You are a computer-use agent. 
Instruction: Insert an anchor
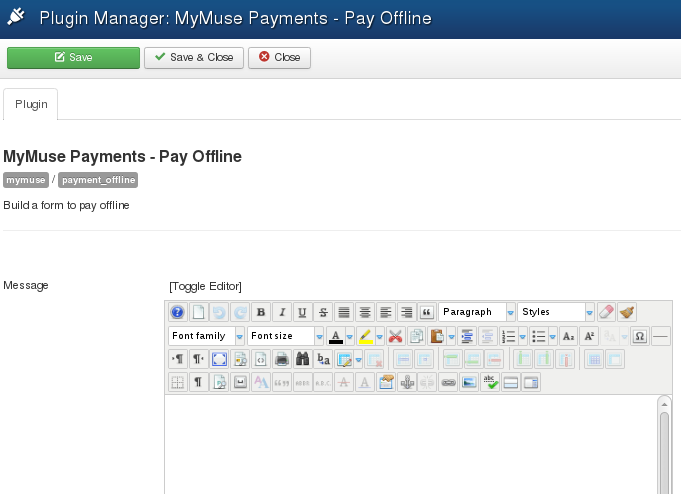coord(407,382)
